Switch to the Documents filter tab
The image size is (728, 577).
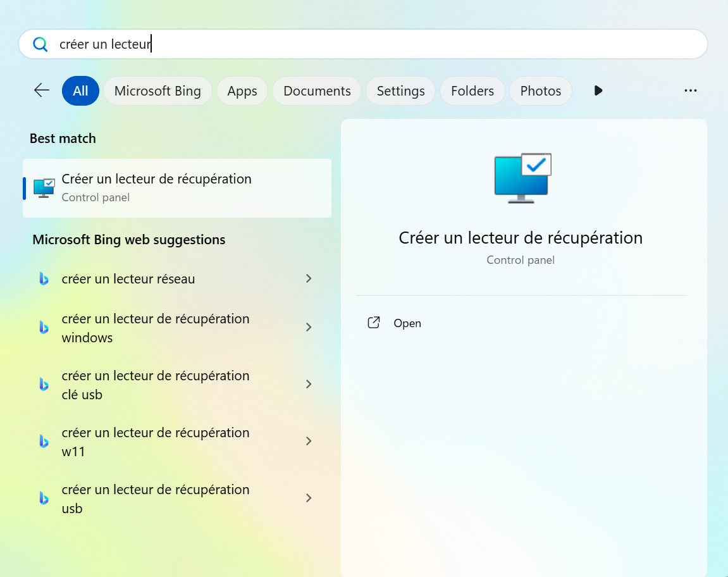coord(317,90)
